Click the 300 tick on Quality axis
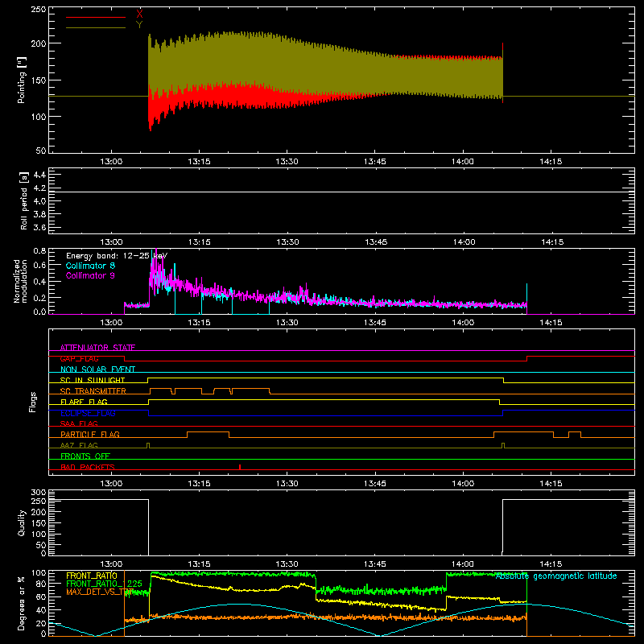Image resolution: width=644 pixels, height=644 pixels. click(39, 493)
